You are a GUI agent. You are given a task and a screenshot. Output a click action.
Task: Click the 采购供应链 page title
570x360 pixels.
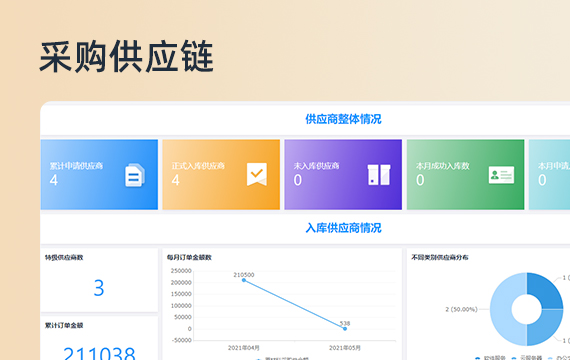pos(127,57)
